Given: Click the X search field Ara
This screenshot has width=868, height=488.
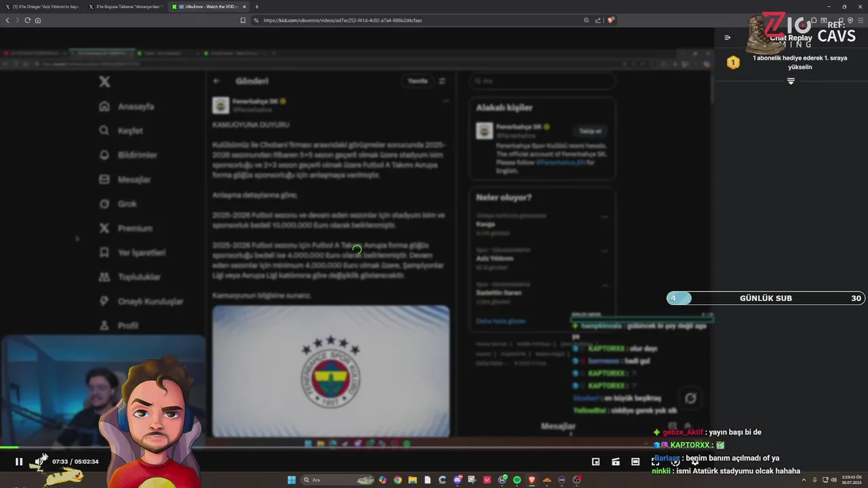Looking at the screenshot, I should [542, 81].
